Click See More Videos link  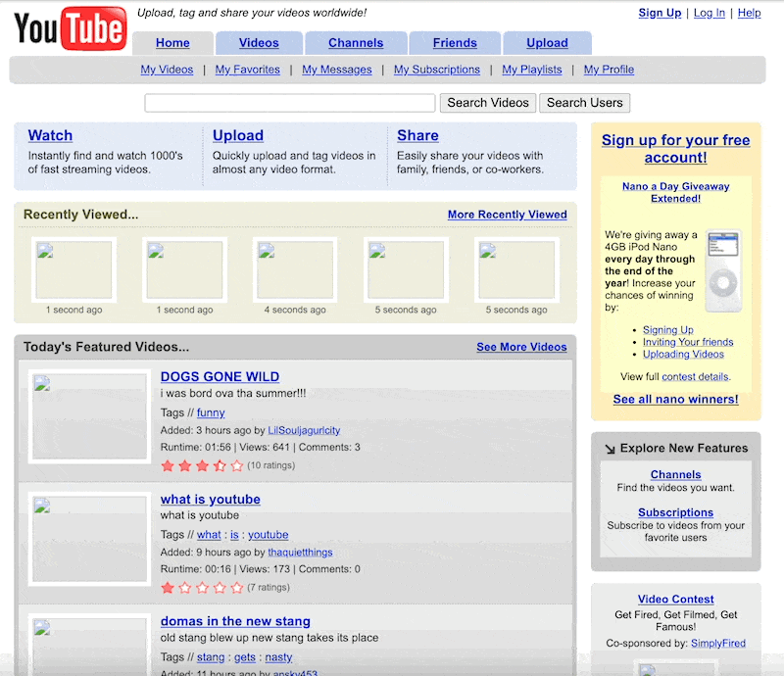coord(521,347)
